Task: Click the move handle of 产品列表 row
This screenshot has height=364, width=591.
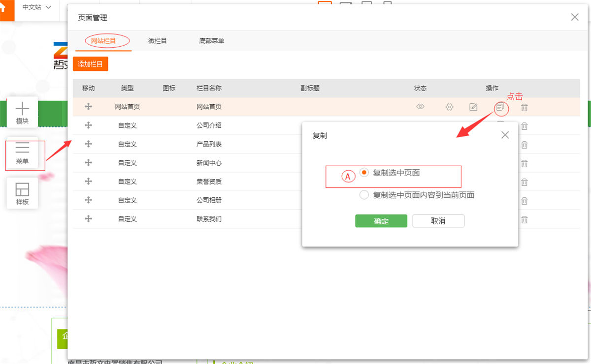Action: [x=89, y=144]
